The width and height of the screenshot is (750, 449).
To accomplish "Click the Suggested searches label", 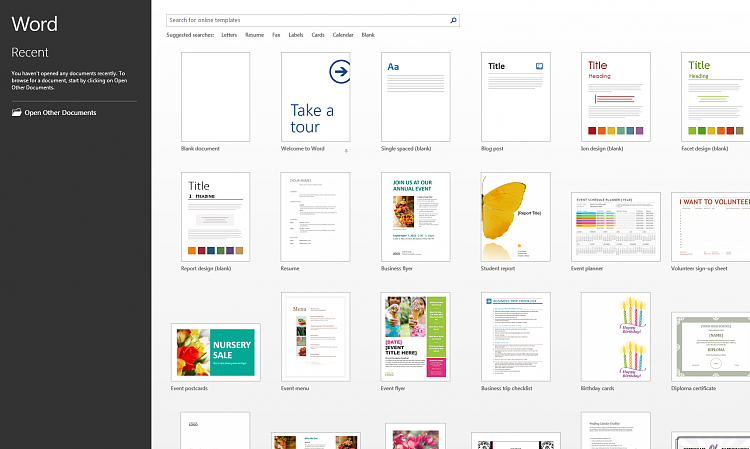I will tap(190, 35).
